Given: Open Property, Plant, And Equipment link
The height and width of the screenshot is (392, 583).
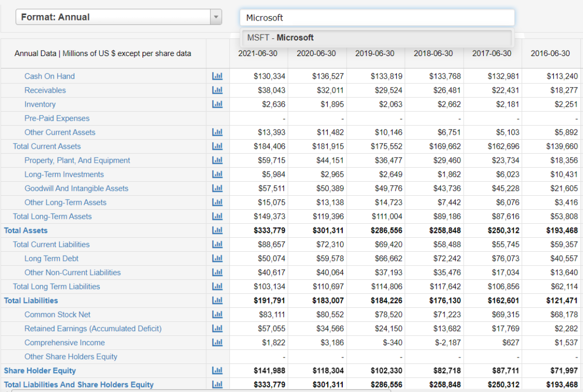Looking at the screenshot, I should tap(77, 161).
